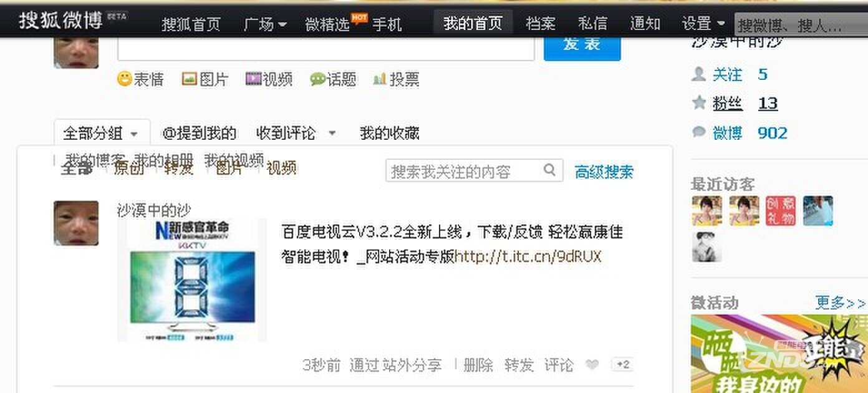868x393 pixels.
Task: Follow the t.itc.cn/9dRUX link in the post
Action: tap(528, 256)
